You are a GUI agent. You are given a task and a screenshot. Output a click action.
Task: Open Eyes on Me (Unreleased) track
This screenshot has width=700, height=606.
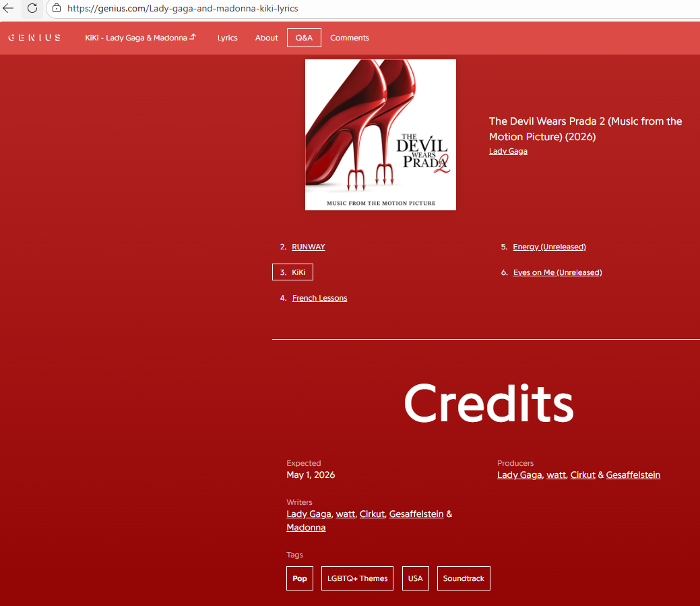(557, 272)
